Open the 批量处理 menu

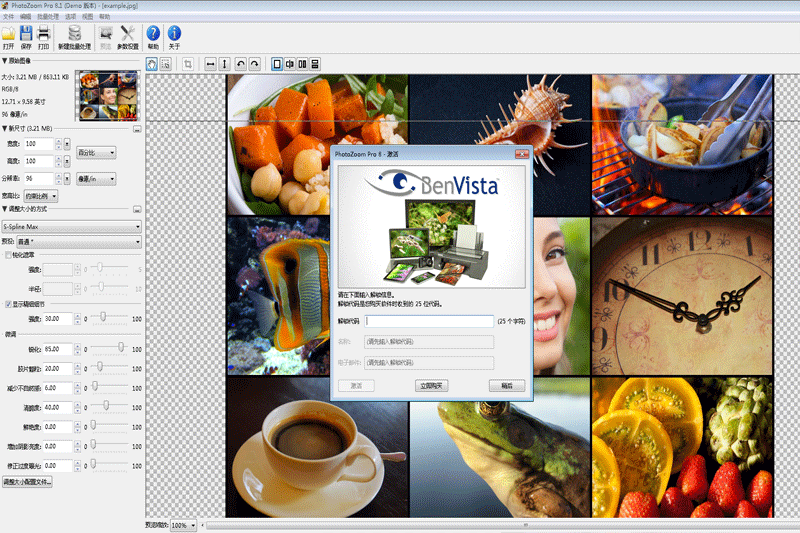coord(48,17)
